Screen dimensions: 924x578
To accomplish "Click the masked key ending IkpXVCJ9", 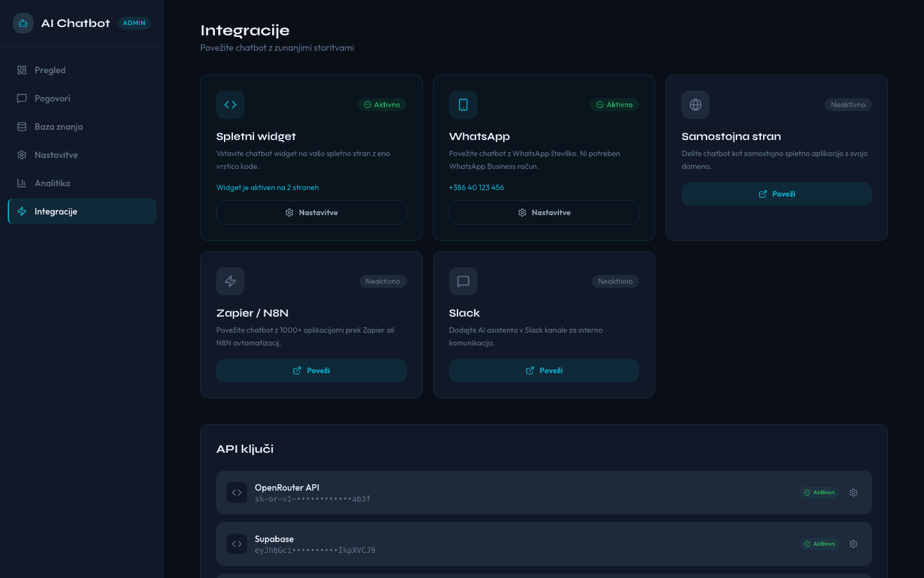I will click(x=315, y=550).
